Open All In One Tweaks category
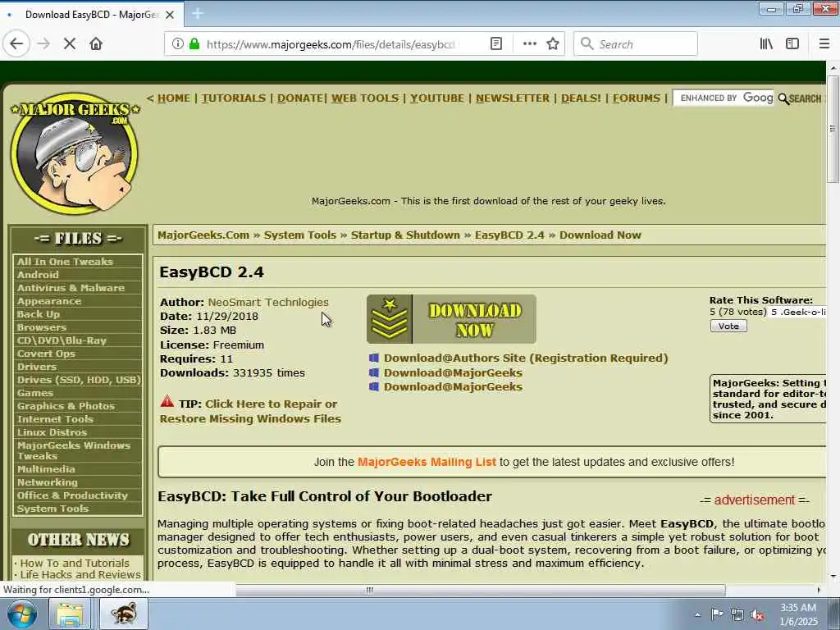 point(66,262)
